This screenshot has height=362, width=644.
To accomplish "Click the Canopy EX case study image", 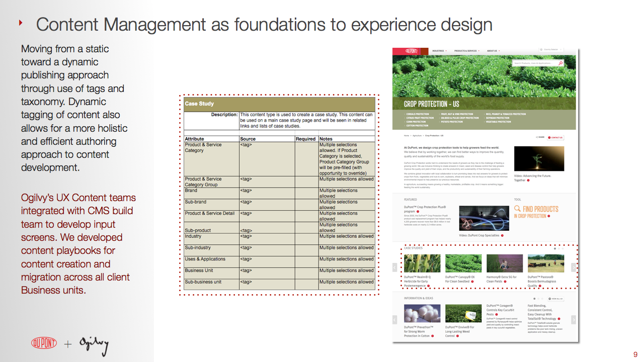I will [463, 263].
